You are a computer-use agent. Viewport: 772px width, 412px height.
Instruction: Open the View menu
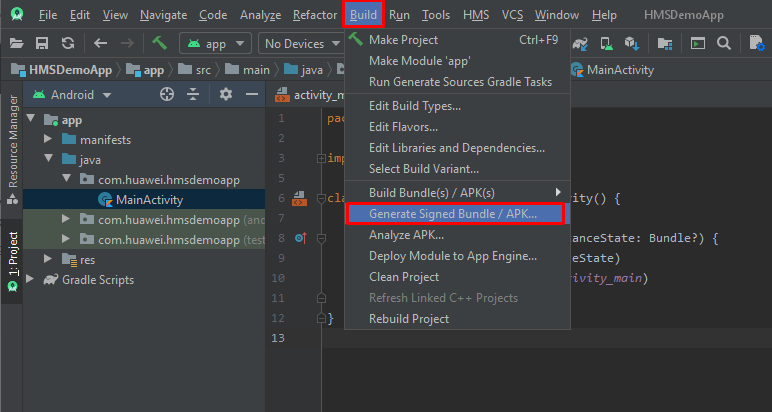(x=115, y=15)
